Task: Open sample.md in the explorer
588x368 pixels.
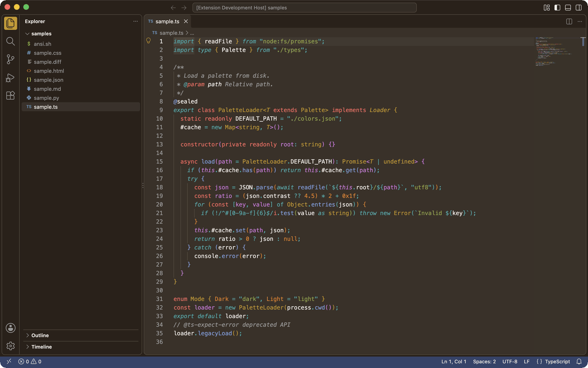Action: (x=81, y=89)
